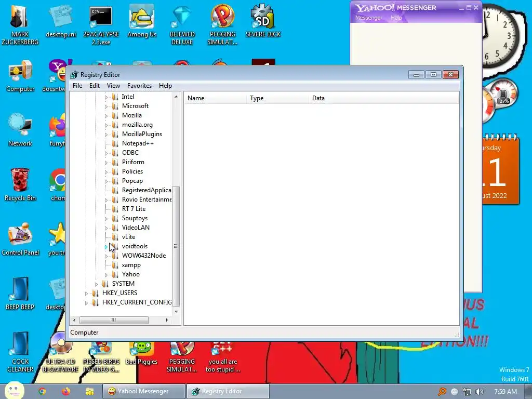Viewport: 532px width, 399px height.
Task: Click the tree horizontal scrollbar thumb
Action: (114, 320)
